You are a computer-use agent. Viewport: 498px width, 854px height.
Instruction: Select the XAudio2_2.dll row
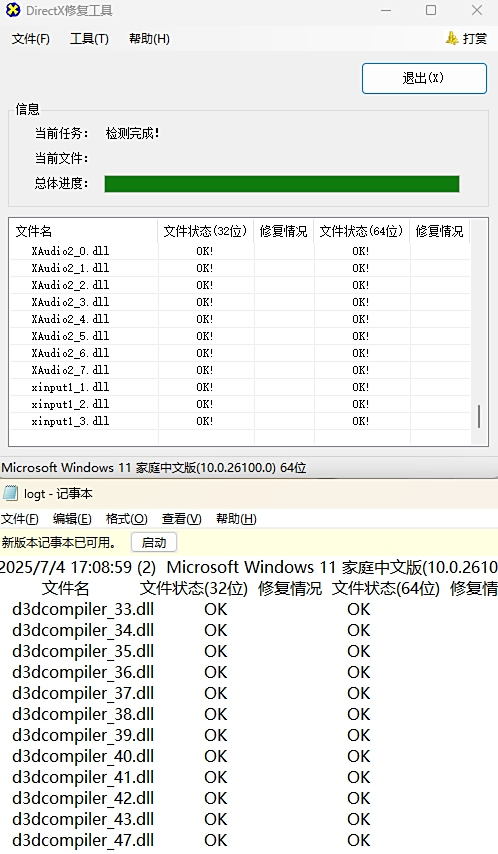(x=240, y=285)
